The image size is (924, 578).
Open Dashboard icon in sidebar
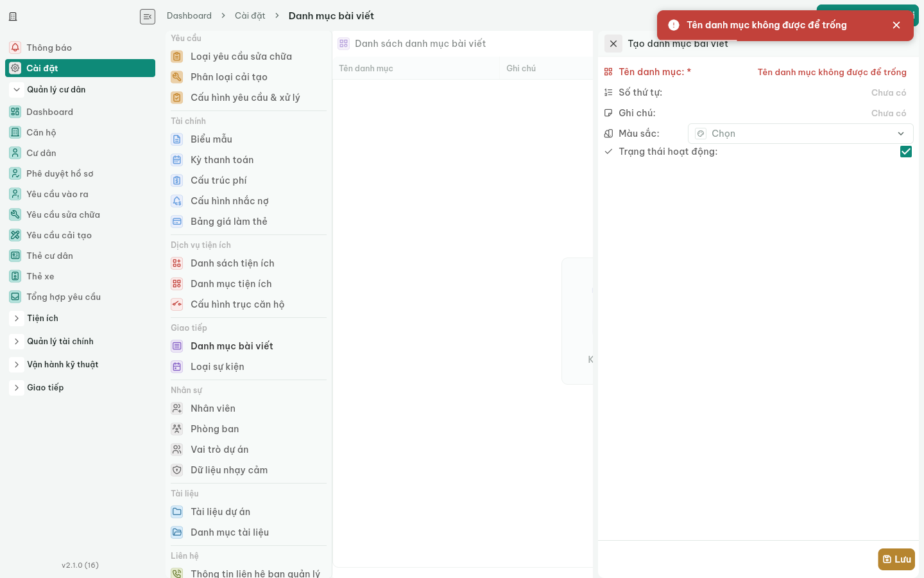pyautogui.click(x=15, y=112)
